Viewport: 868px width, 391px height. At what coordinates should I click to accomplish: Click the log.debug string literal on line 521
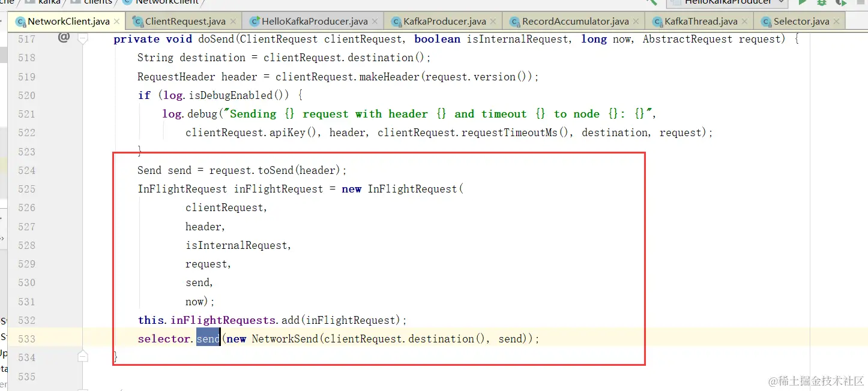439,114
